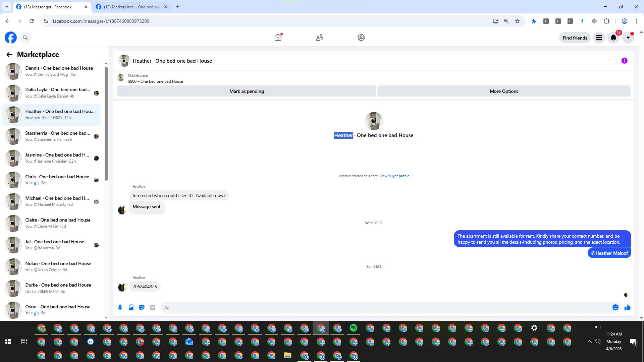Open the Durke conversation
The height and width of the screenshot is (362, 644).
pos(52,288)
